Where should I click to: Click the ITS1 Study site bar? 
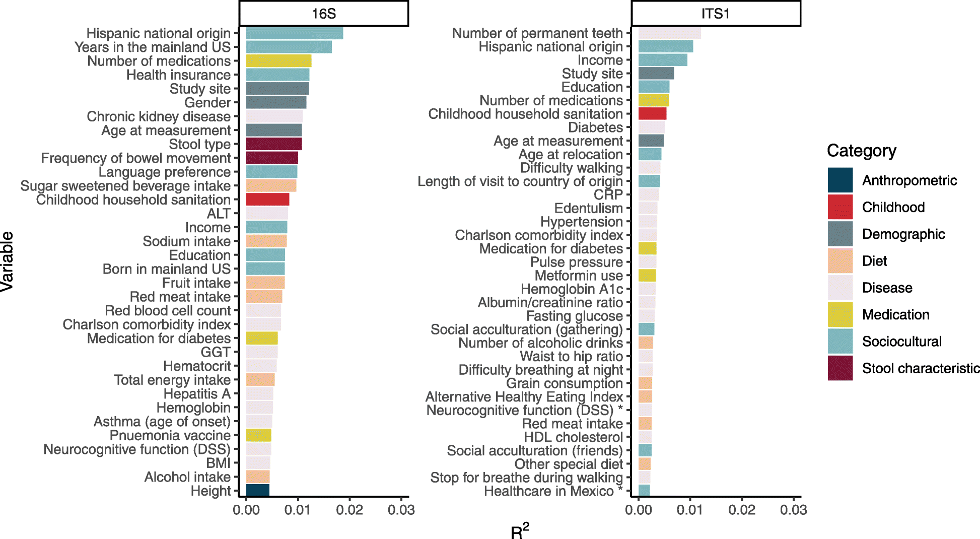[656, 74]
